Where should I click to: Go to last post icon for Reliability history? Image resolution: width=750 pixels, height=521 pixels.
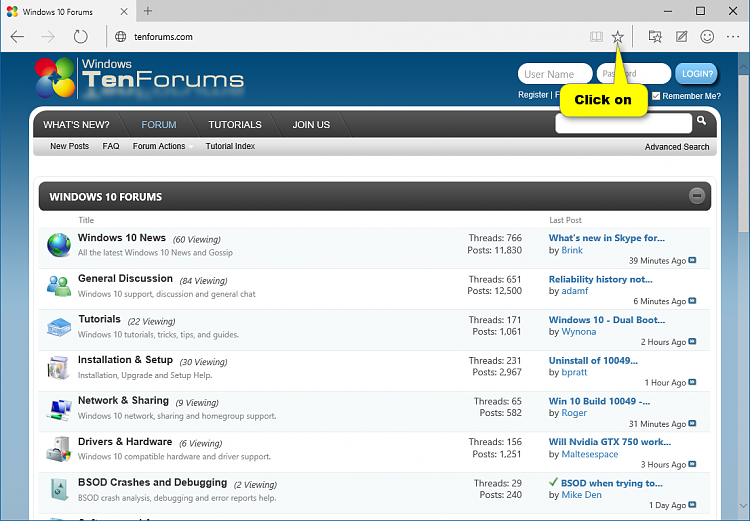coord(692,301)
